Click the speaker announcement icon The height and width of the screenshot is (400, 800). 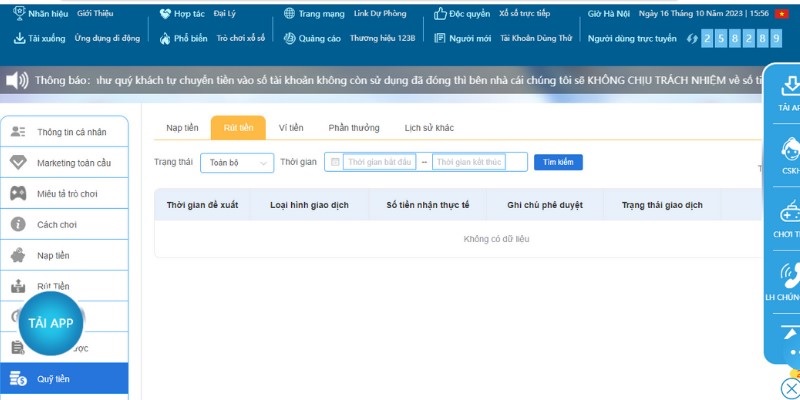16,80
